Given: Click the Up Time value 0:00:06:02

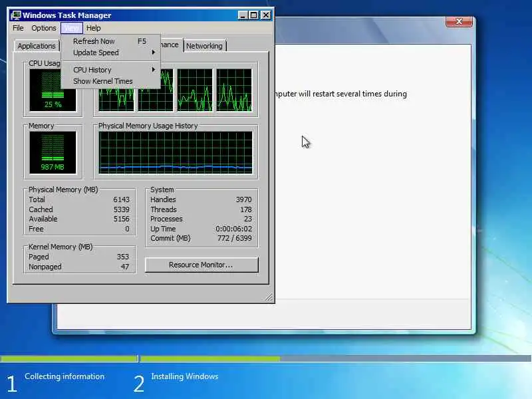Looking at the screenshot, I should 234,229.
